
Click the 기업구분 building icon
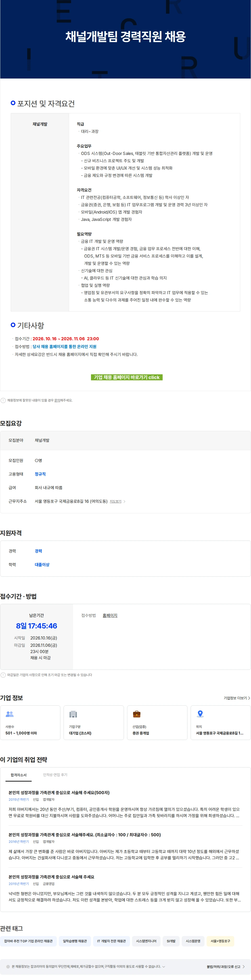[73, 714]
